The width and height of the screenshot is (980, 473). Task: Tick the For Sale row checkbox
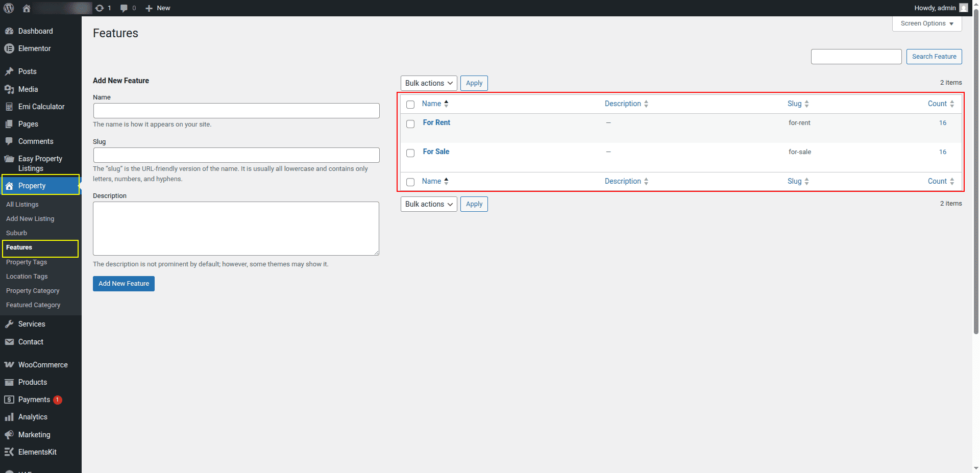coord(410,153)
